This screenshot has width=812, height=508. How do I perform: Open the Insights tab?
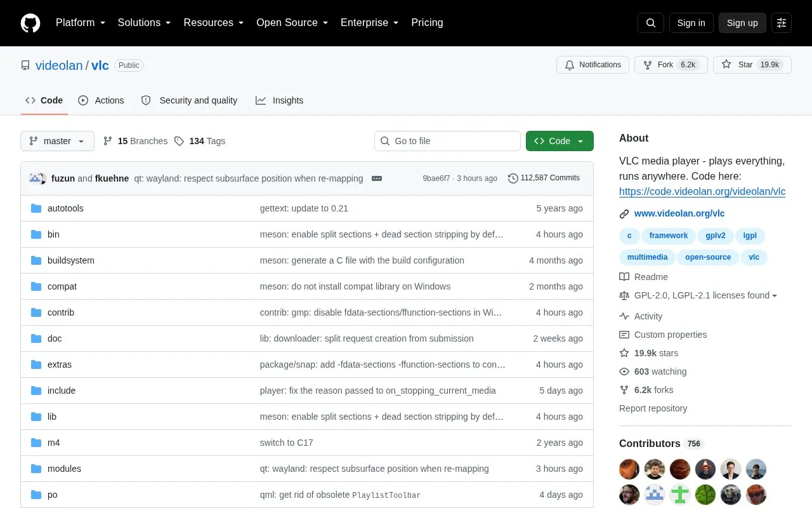[280, 100]
